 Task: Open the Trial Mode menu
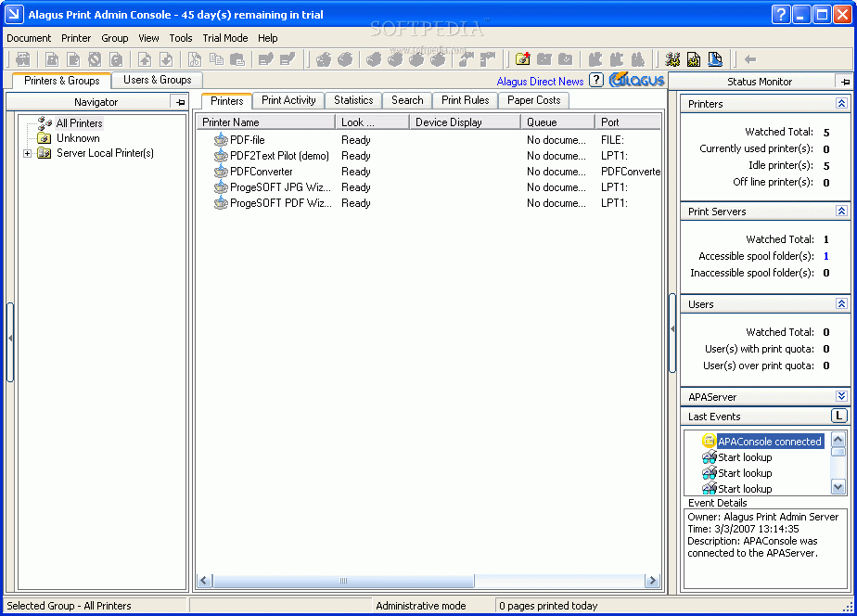click(225, 38)
